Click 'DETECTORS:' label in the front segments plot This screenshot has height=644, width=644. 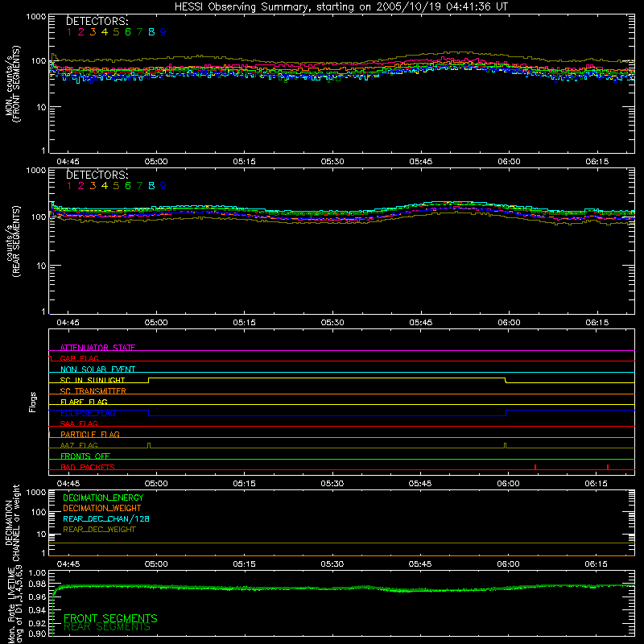tap(97, 21)
